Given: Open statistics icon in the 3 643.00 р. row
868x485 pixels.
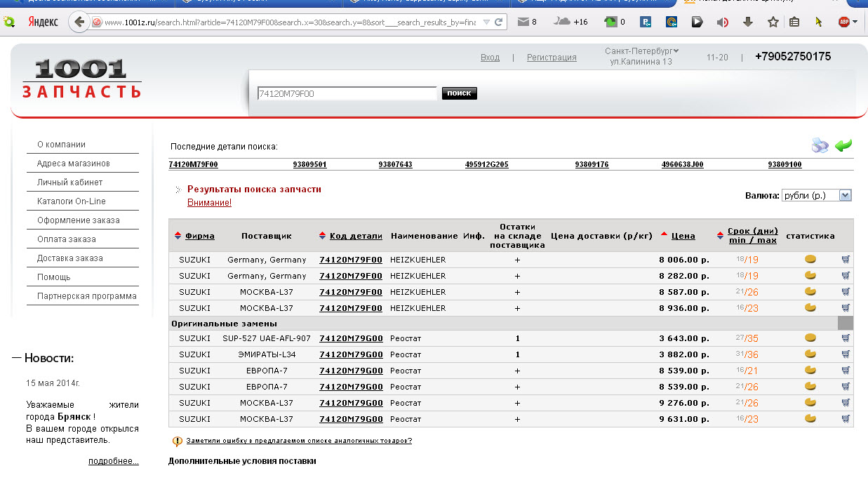Looking at the screenshot, I should (810, 338).
